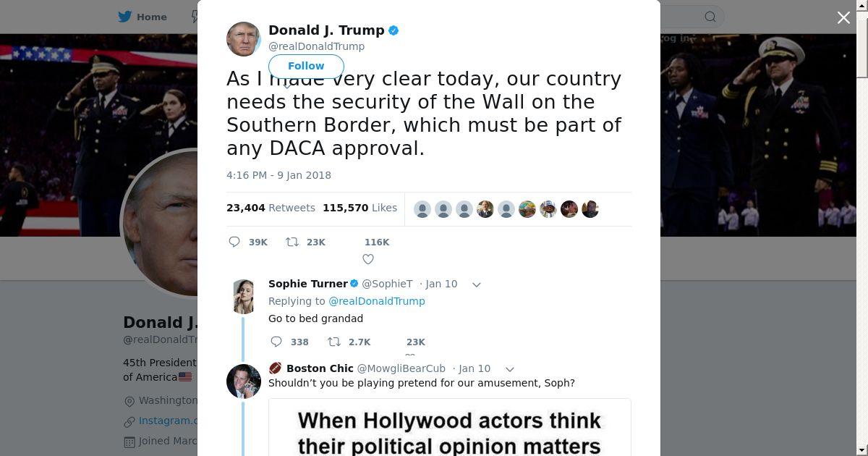Click the retweet icon showing 23K

point(292,242)
